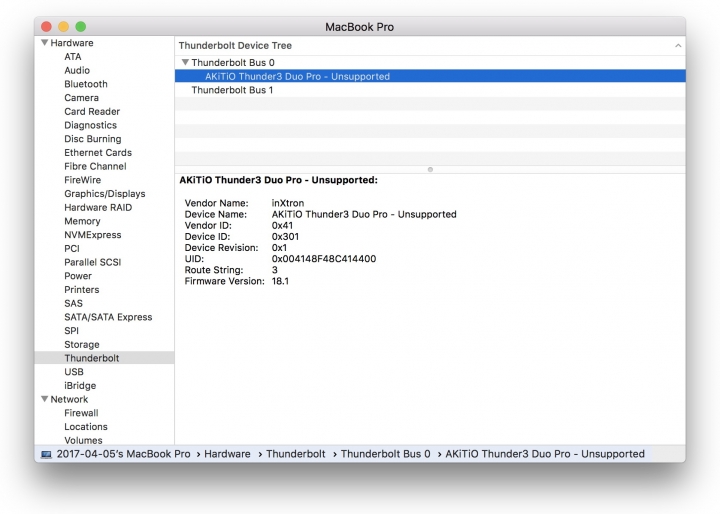Image resolution: width=720 pixels, height=514 pixels.
Task: Minimize the window with yellow button
Action: 63,27
